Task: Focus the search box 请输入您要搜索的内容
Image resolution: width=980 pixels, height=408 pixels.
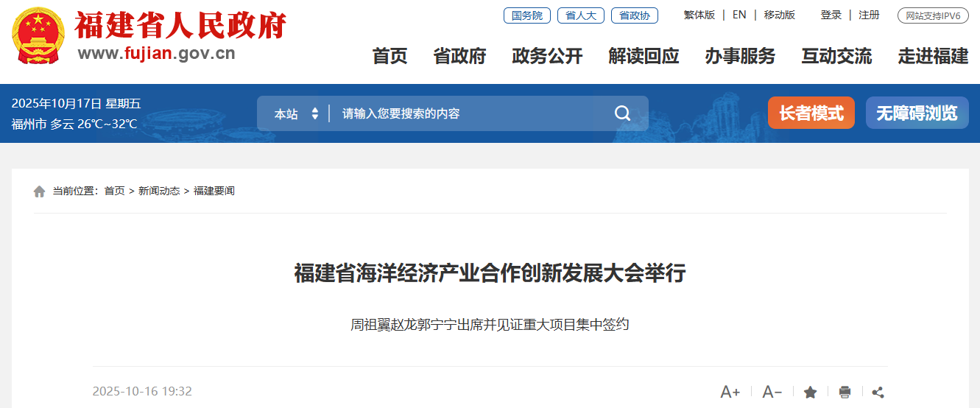Action: 471,113
